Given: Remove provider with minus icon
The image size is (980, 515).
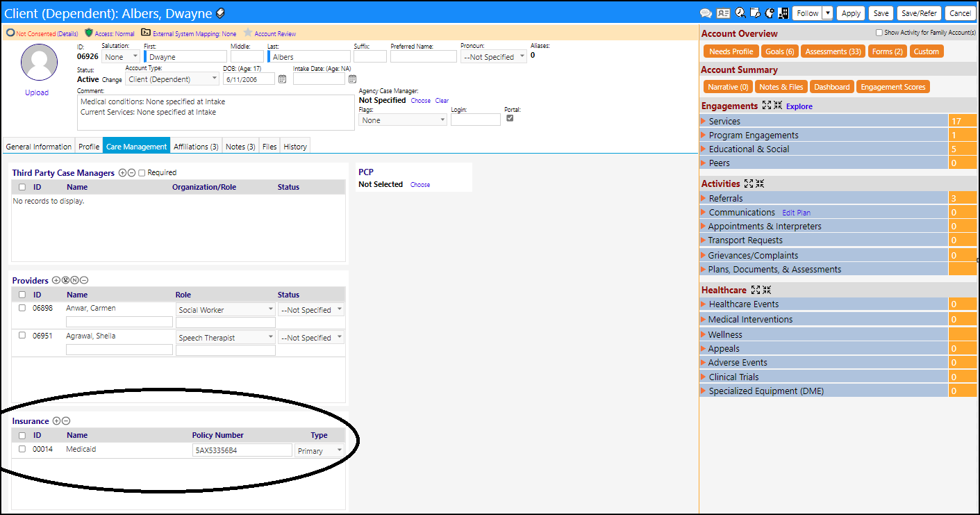Looking at the screenshot, I should click(84, 280).
